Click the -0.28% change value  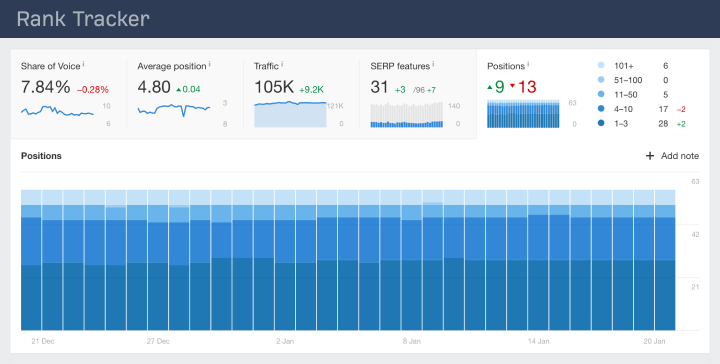[93, 90]
